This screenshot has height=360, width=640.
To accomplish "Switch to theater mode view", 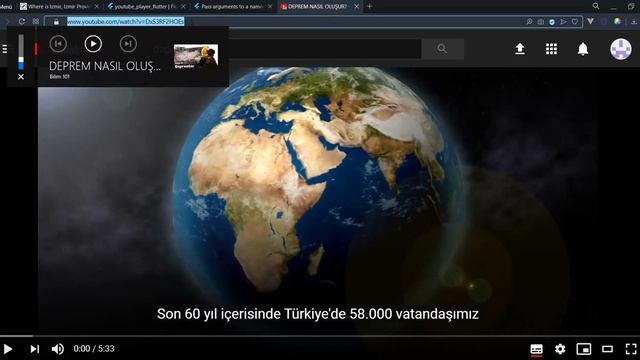I will point(607,349).
